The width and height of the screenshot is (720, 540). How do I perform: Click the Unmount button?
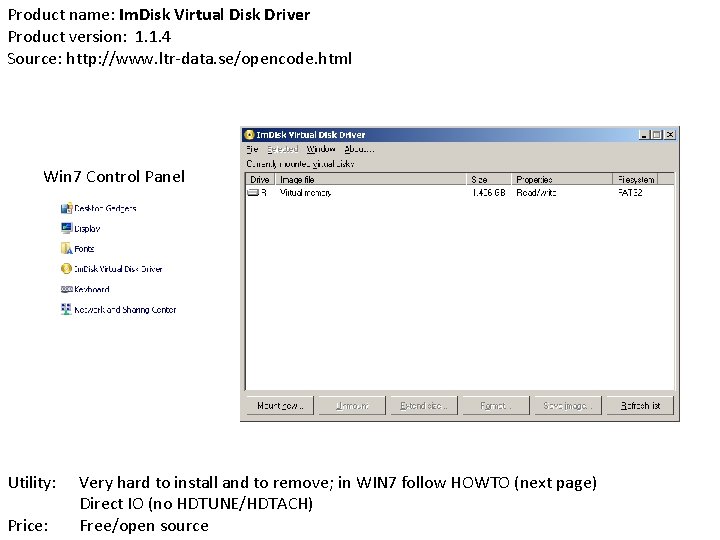352,405
